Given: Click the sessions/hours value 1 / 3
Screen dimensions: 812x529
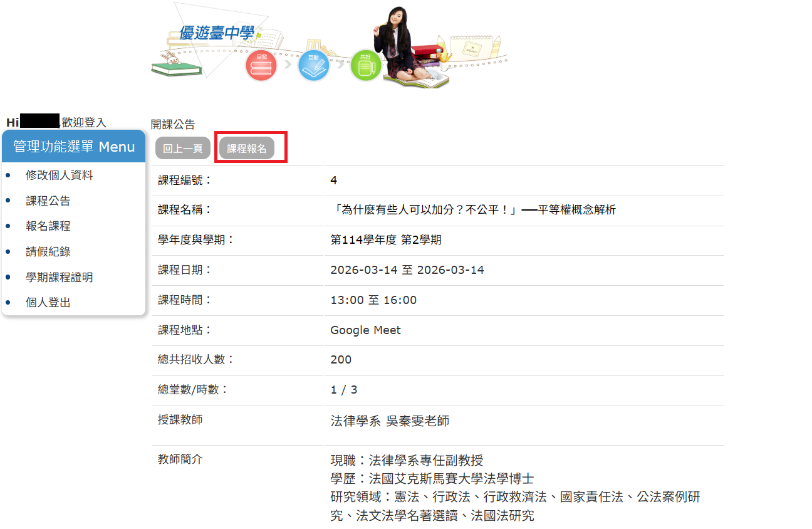Looking at the screenshot, I should [x=344, y=390].
